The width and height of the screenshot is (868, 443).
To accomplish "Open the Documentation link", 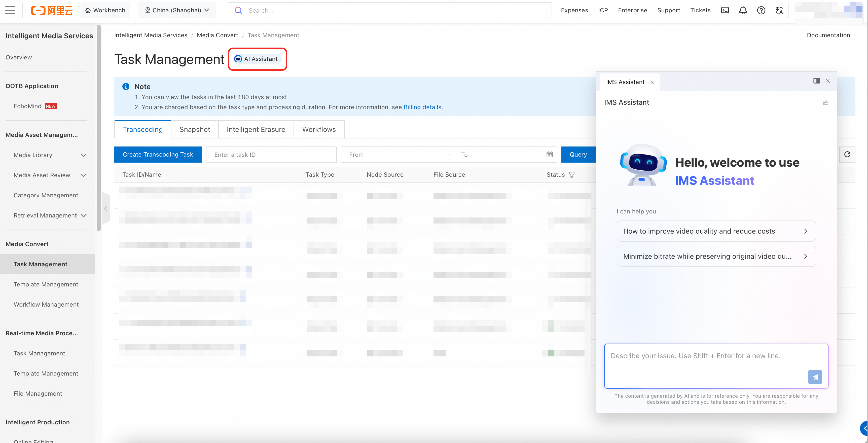I will (828, 35).
